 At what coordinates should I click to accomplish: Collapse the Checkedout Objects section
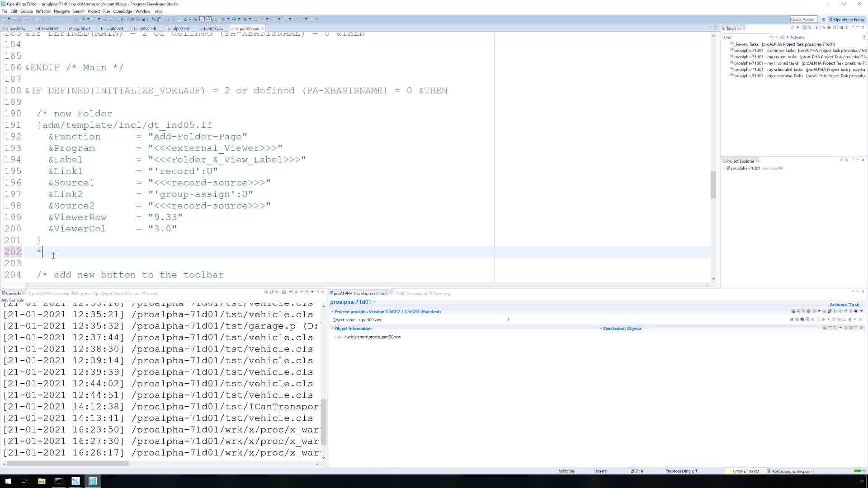[x=601, y=328]
